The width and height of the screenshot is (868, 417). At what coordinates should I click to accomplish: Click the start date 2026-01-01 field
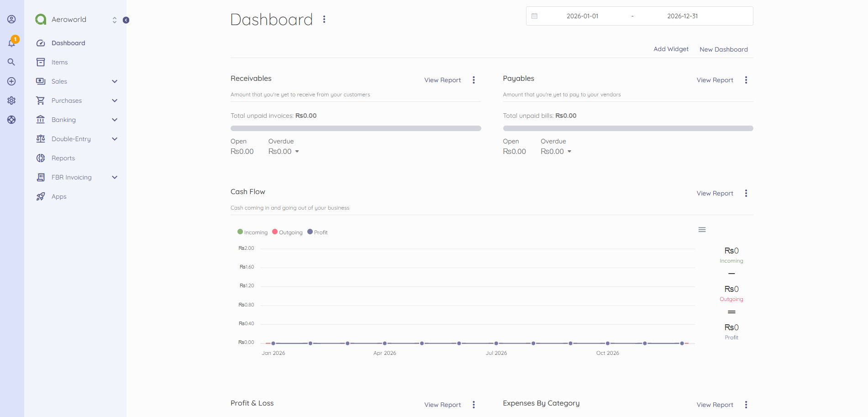[x=582, y=16]
